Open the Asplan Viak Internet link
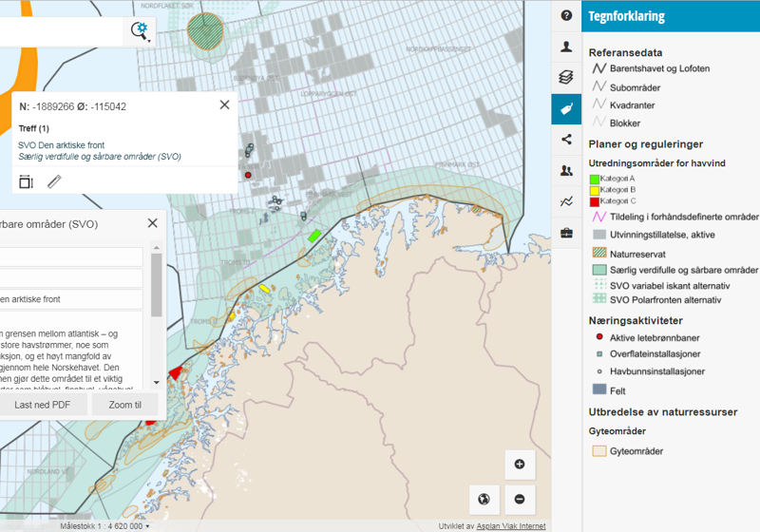 511,525
